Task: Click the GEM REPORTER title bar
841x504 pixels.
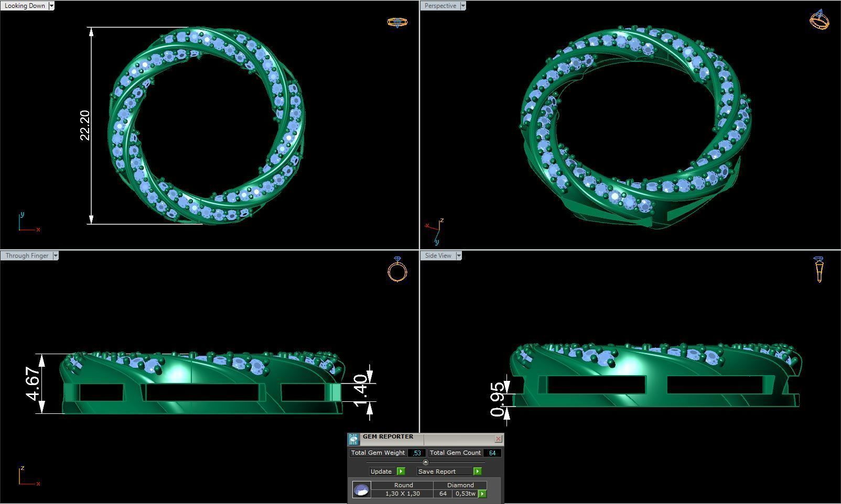Action: (426, 439)
